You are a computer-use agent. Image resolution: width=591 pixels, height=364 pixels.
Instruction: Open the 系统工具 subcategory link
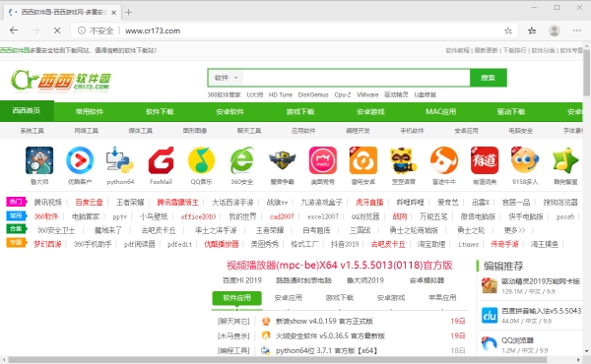[33, 131]
